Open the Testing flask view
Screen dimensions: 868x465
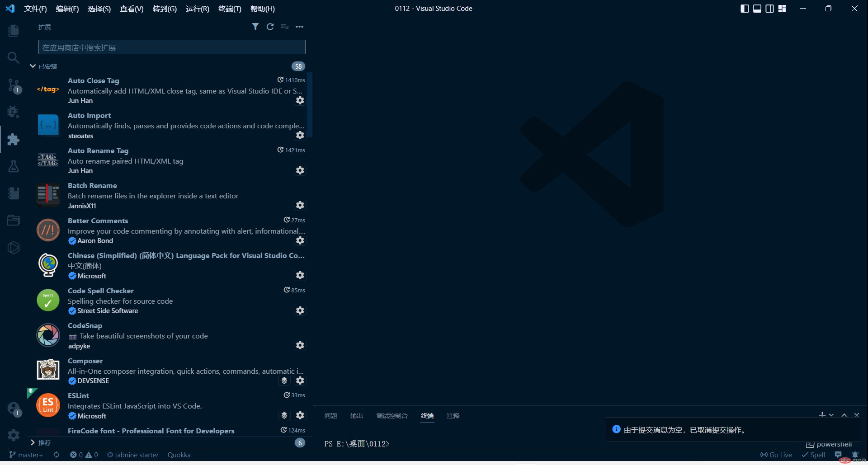[14, 166]
